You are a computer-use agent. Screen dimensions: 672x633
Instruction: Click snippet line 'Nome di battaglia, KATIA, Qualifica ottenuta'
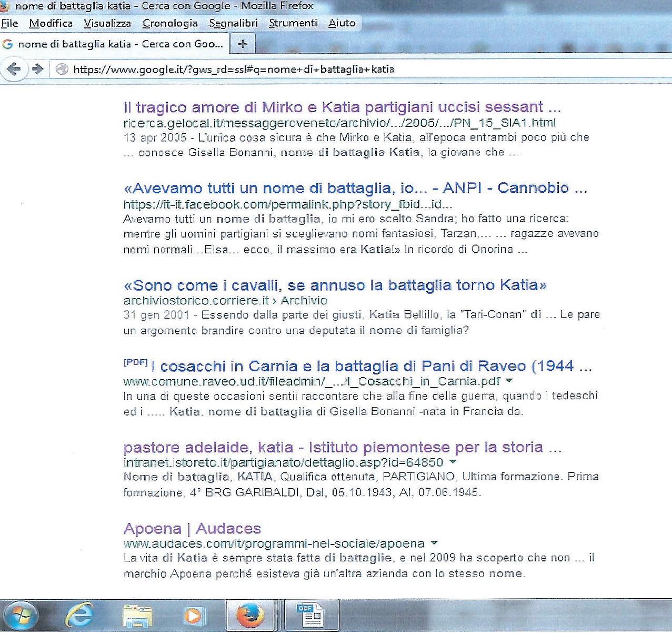click(x=361, y=477)
